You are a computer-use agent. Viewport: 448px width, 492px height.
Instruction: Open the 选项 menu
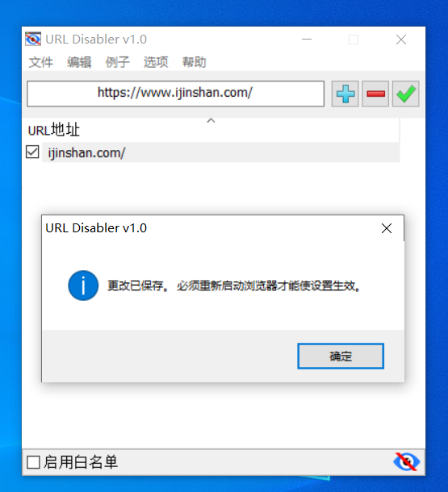coord(156,62)
